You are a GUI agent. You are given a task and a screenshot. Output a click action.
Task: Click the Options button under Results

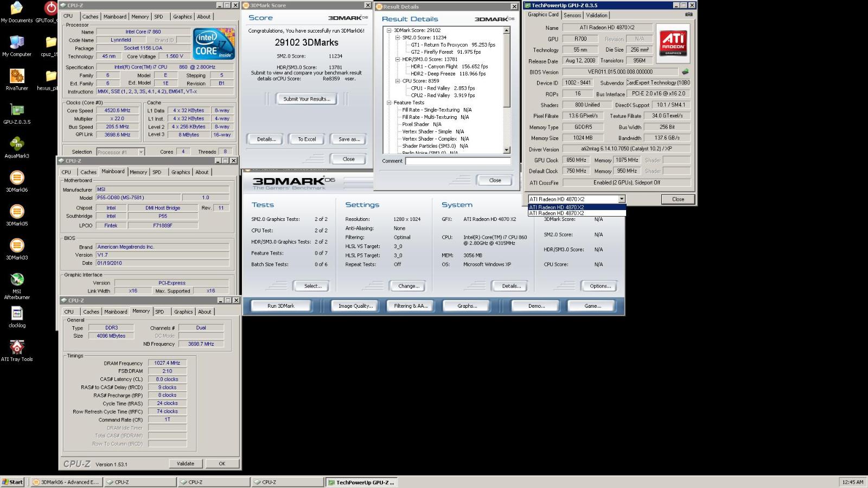point(600,286)
